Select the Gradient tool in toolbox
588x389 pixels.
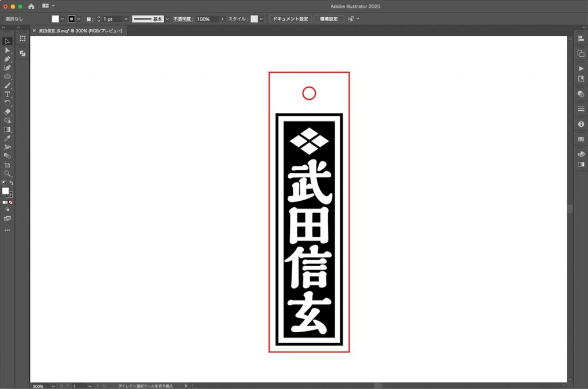pyautogui.click(x=7, y=129)
